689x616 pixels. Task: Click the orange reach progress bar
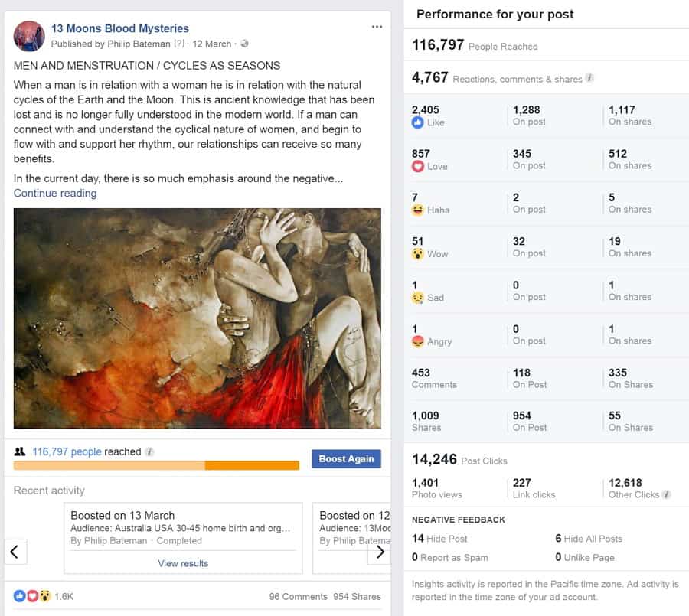pos(156,465)
